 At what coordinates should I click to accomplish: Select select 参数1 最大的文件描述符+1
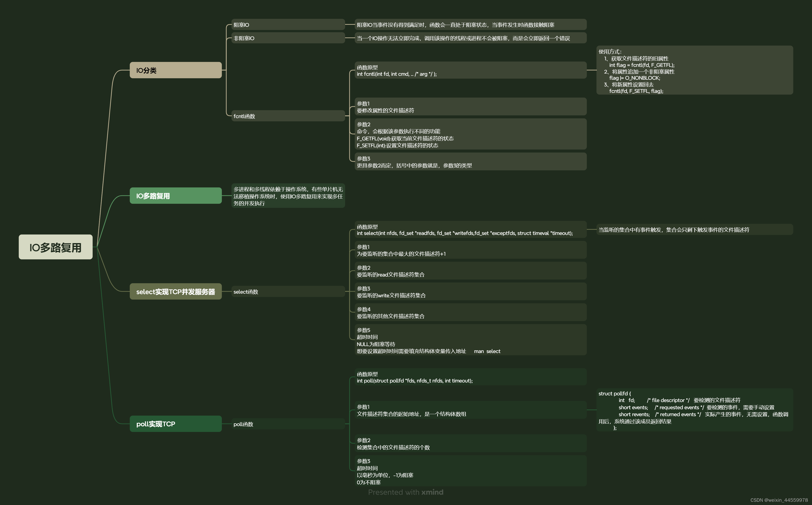[471, 250]
